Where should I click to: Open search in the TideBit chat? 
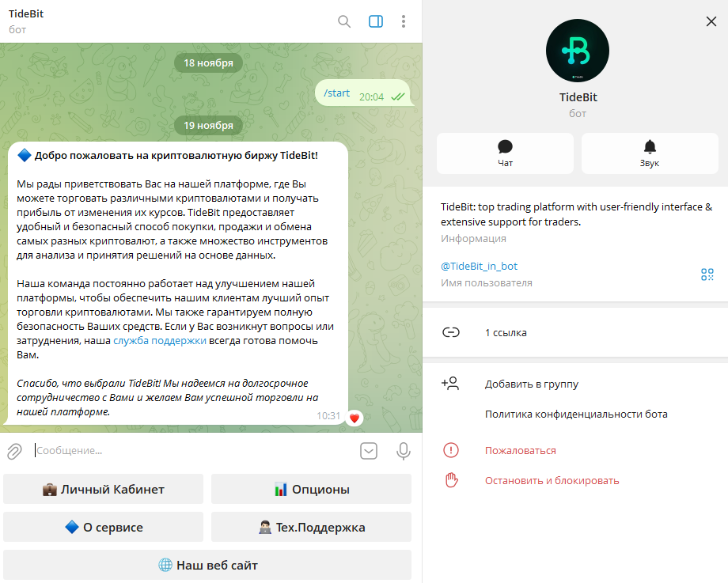point(344,21)
